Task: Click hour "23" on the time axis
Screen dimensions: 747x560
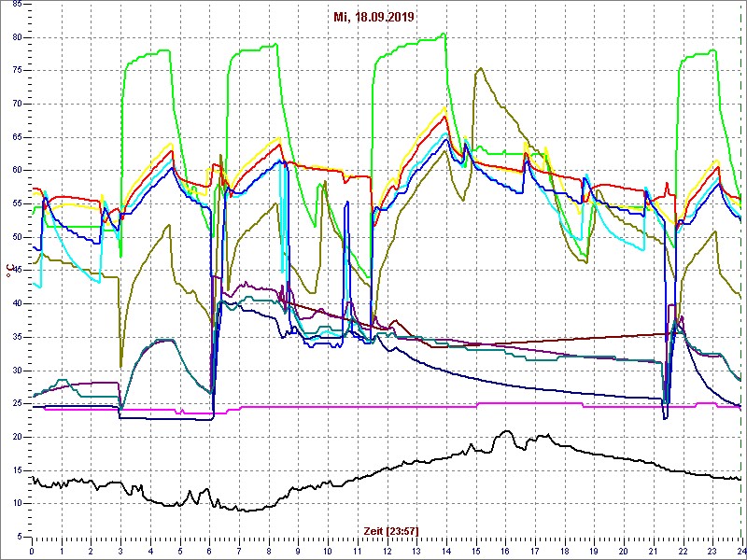Action: [x=712, y=551]
